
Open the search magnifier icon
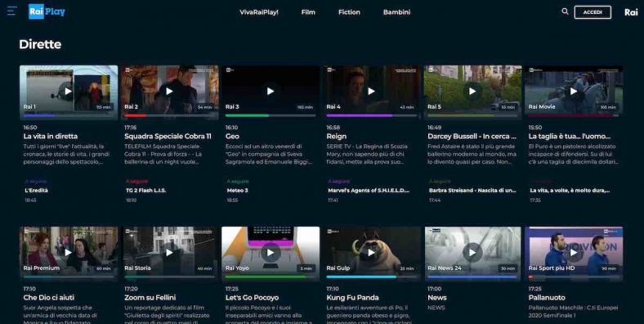(x=566, y=11)
